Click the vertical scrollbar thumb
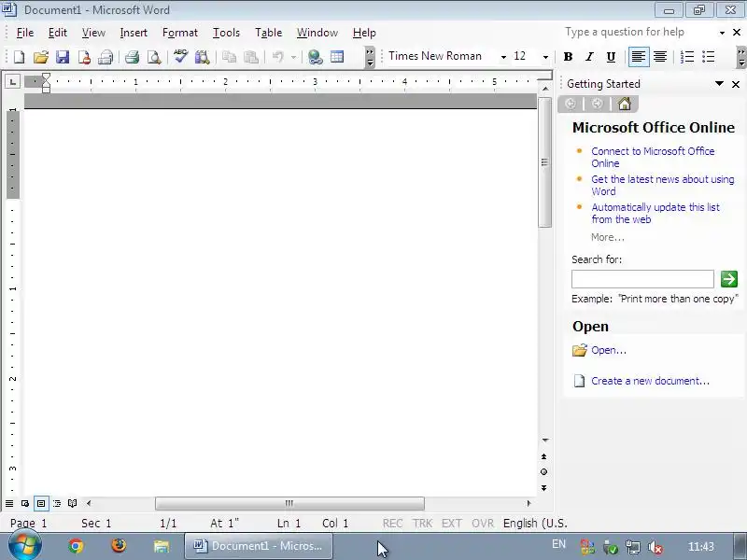This screenshot has height=560, width=747. click(x=544, y=162)
